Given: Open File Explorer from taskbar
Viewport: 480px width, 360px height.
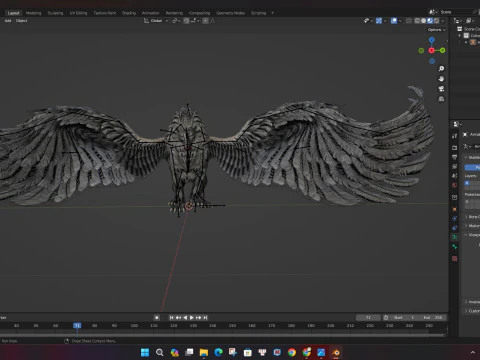Looking at the screenshot, I should (x=204, y=352).
